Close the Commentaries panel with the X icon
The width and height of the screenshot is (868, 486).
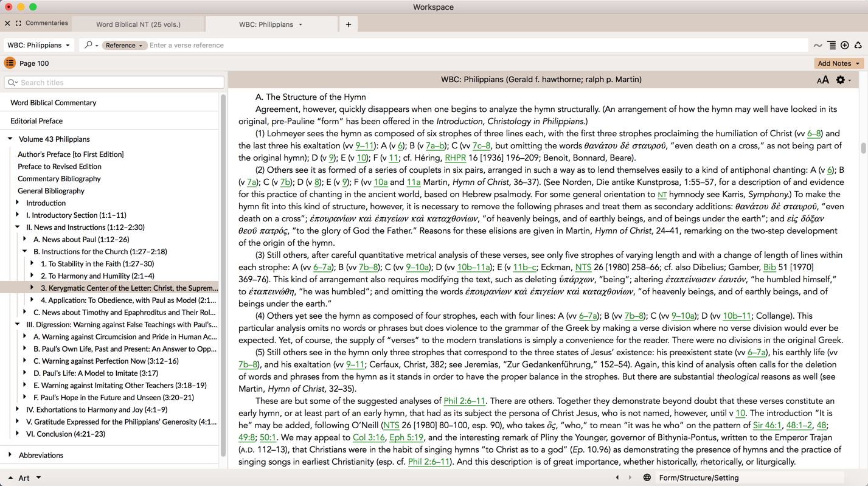click(7, 23)
